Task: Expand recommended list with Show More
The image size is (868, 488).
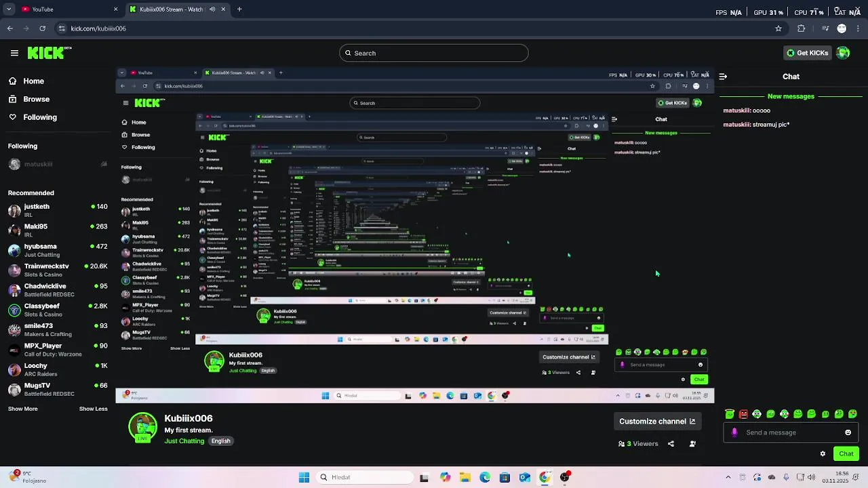Action: point(22,409)
